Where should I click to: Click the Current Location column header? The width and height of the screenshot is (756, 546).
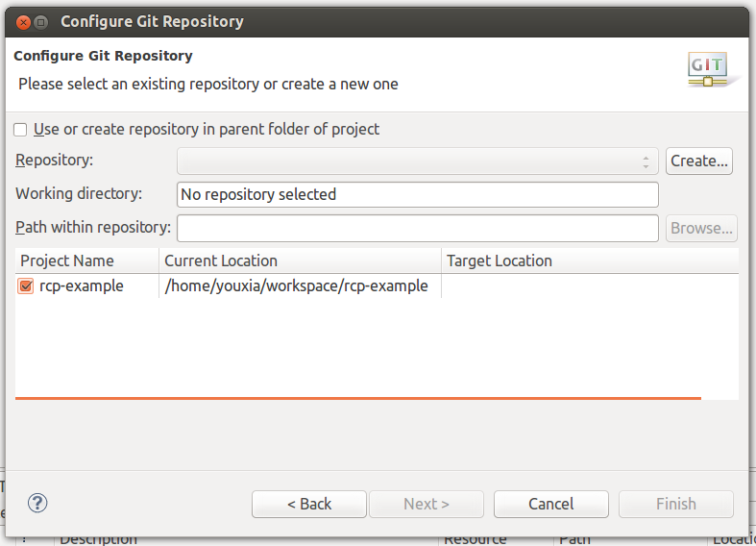tap(300, 261)
